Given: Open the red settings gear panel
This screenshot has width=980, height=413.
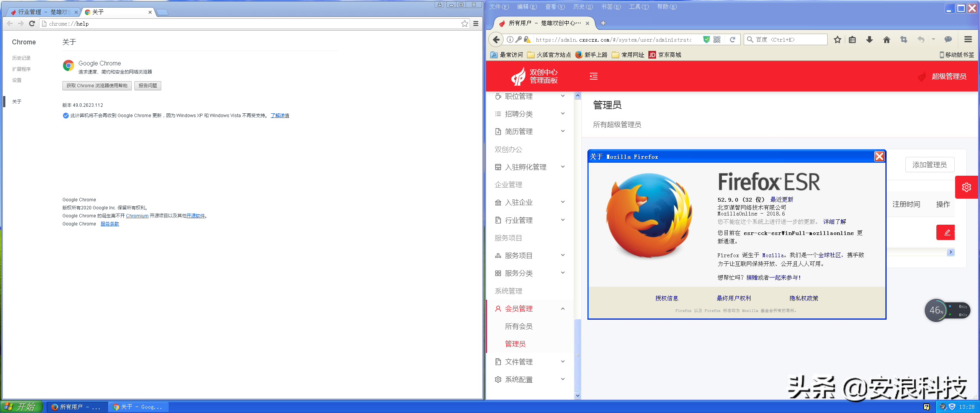Looking at the screenshot, I should (x=967, y=187).
